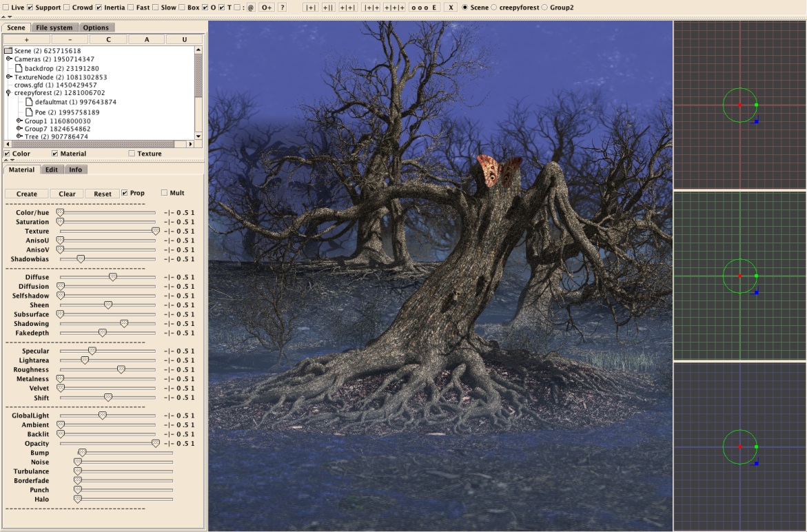Expand the Tree (2) node
The width and height of the screenshot is (807, 532).
[x=19, y=136]
